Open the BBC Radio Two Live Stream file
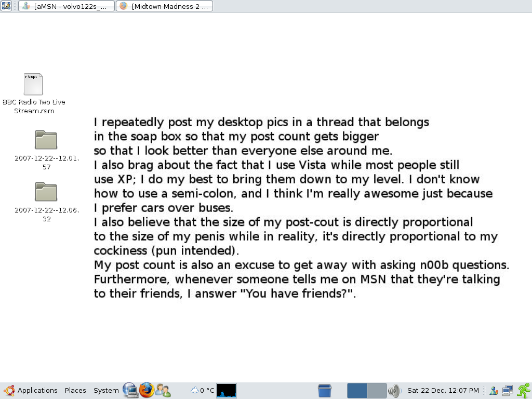 (33, 85)
